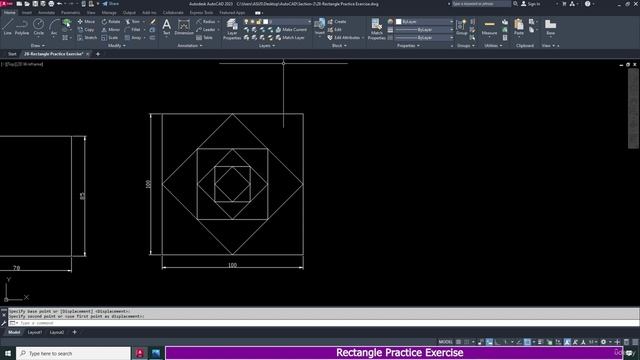The height and width of the screenshot is (360, 640).
Task: Select the Line tool
Action: coord(7,27)
